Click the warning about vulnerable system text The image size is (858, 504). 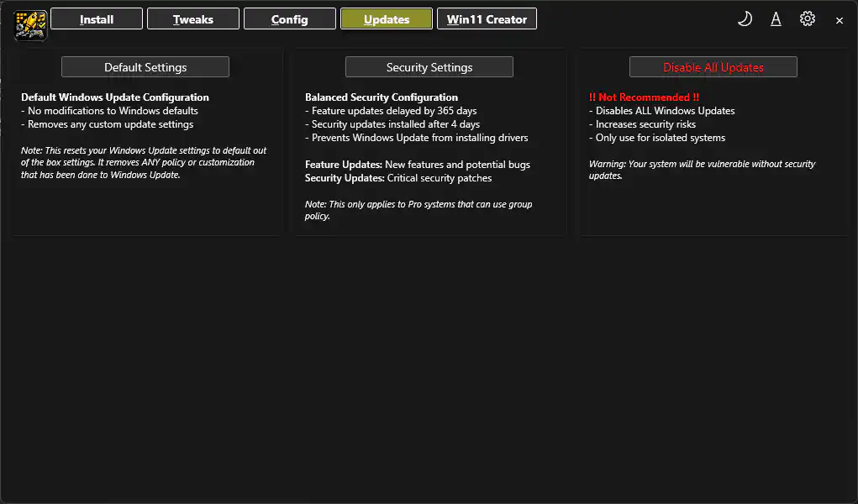(702, 170)
